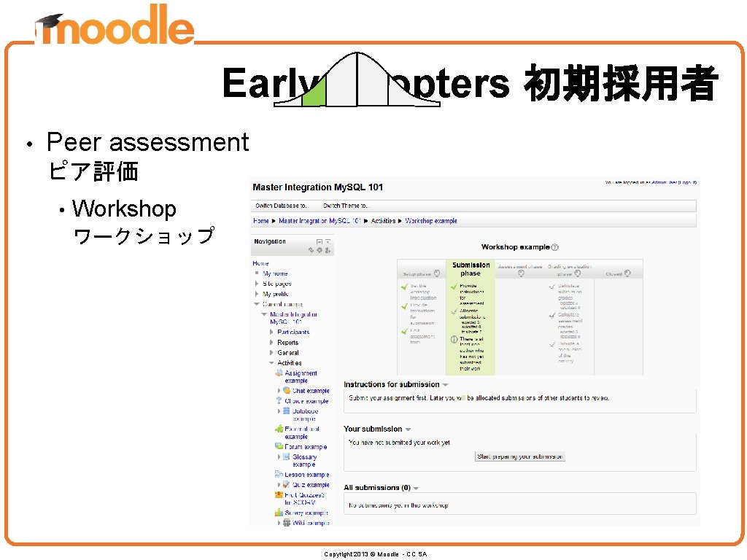Viewport: 747px width, 560px height.
Task: Open the Chat example activity icon
Action: (x=287, y=391)
